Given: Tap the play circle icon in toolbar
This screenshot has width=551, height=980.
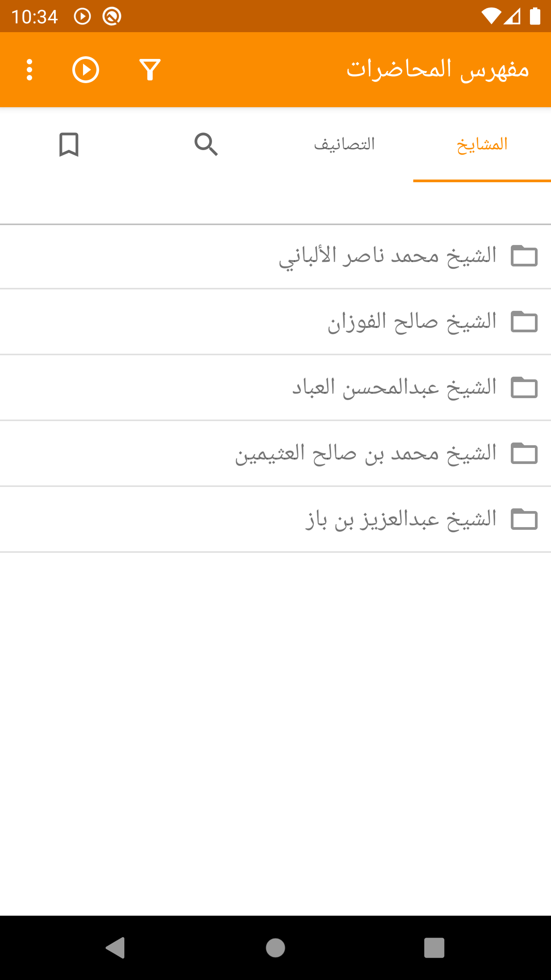Looking at the screenshot, I should tap(86, 70).
